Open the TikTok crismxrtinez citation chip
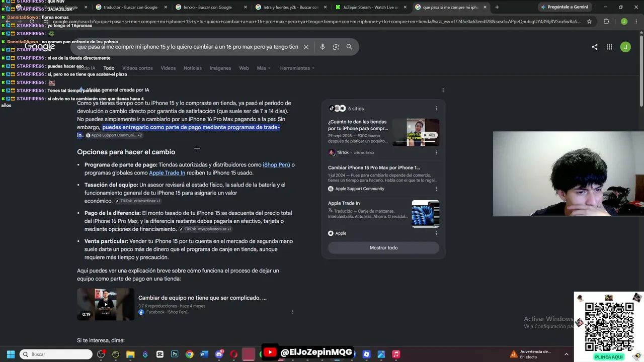This screenshot has width=644, height=362. pyautogui.click(x=138, y=201)
